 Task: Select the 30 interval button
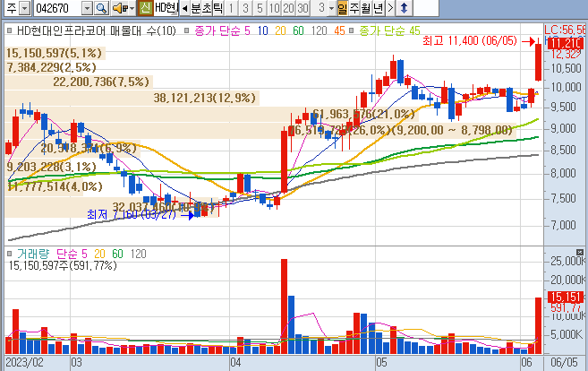click(x=303, y=8)
